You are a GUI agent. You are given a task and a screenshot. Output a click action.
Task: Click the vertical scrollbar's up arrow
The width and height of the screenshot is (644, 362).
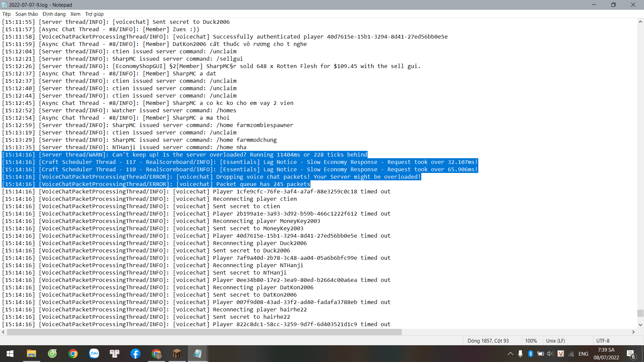pyautogui.click(x=640, y=22)
